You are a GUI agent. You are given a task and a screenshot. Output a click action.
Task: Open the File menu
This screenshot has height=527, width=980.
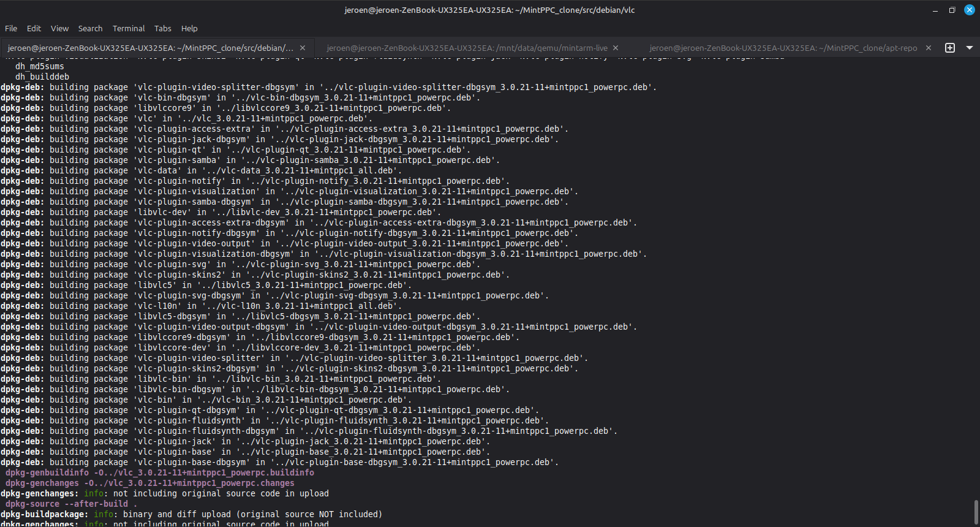pos(11,28)
